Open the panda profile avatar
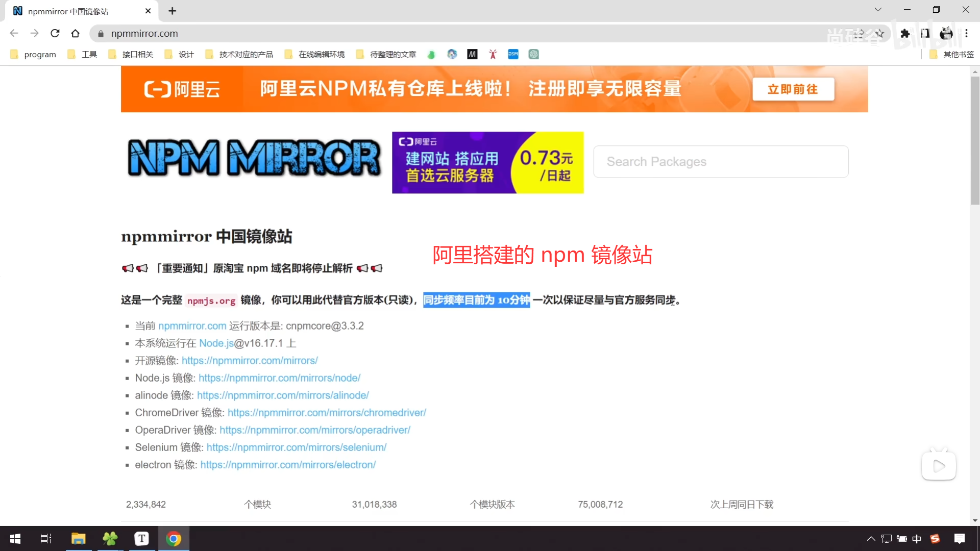 (946, 34)
